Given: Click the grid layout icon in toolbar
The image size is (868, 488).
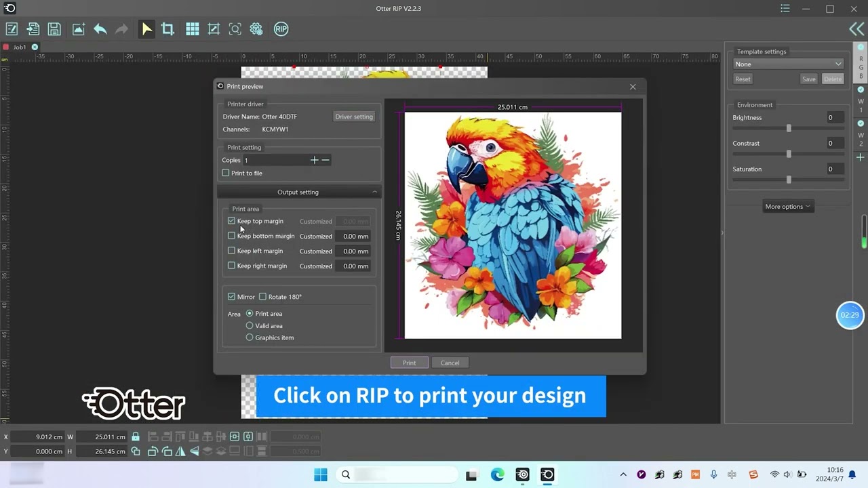Looking at the screenshot, I should [193, 29].
